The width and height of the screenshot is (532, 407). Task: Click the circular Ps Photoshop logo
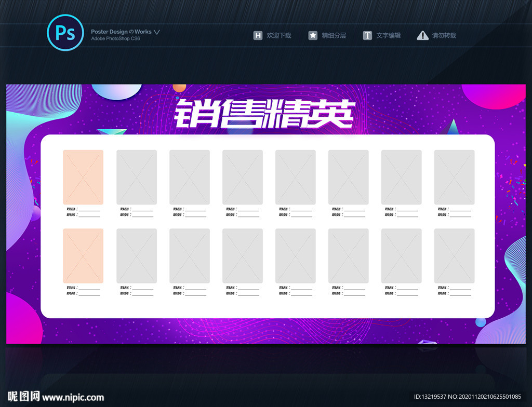click(65, 33)
